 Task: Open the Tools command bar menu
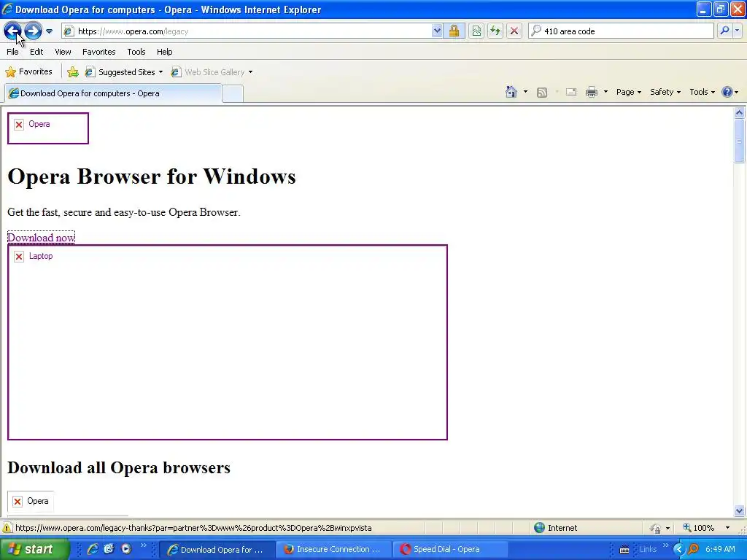[703, 92]
